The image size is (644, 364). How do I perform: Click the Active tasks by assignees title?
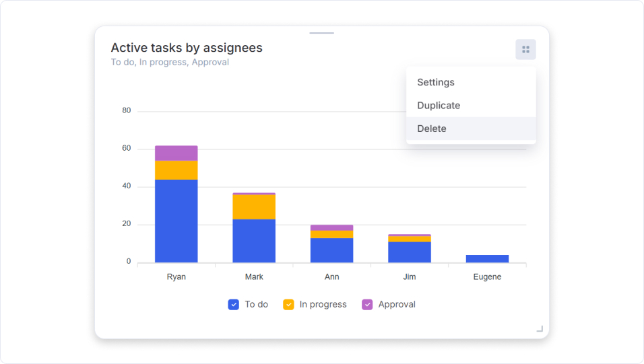pos(187,48)
